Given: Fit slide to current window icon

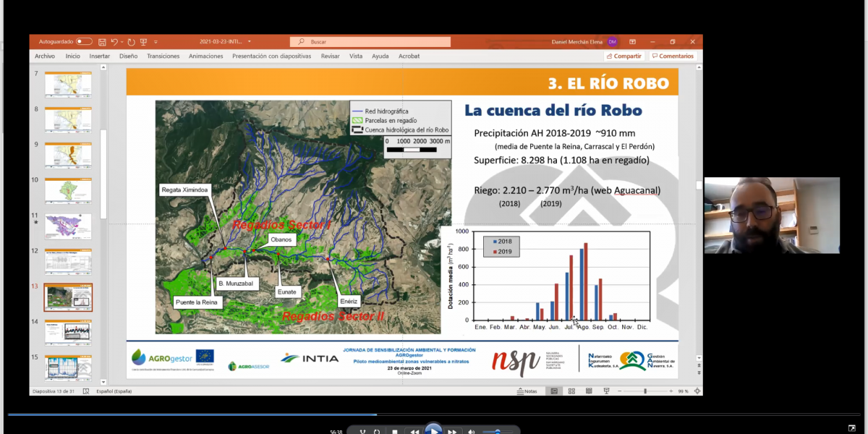Looking at the screenshot, I should click(697, 391).
